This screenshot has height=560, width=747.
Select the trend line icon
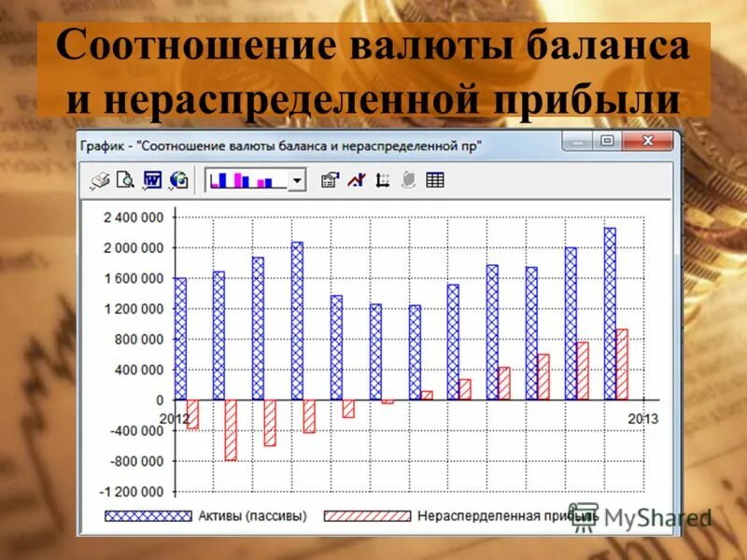(x=358, y=179)
